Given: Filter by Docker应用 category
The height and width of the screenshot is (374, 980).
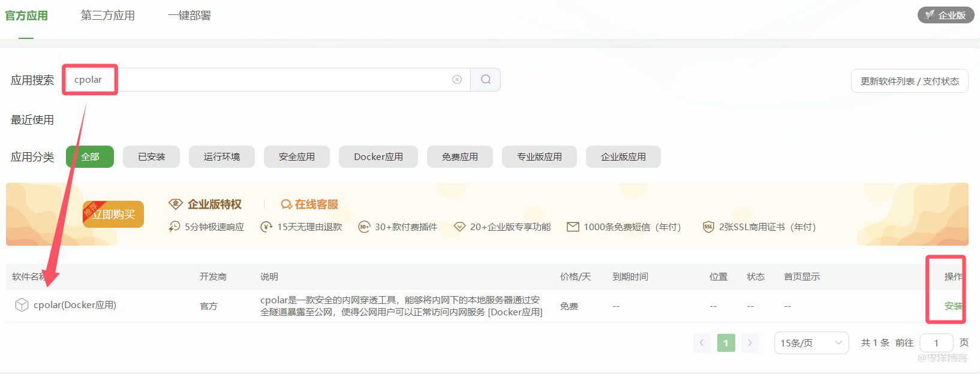Looking at the screenshot, I should point(378,157).
